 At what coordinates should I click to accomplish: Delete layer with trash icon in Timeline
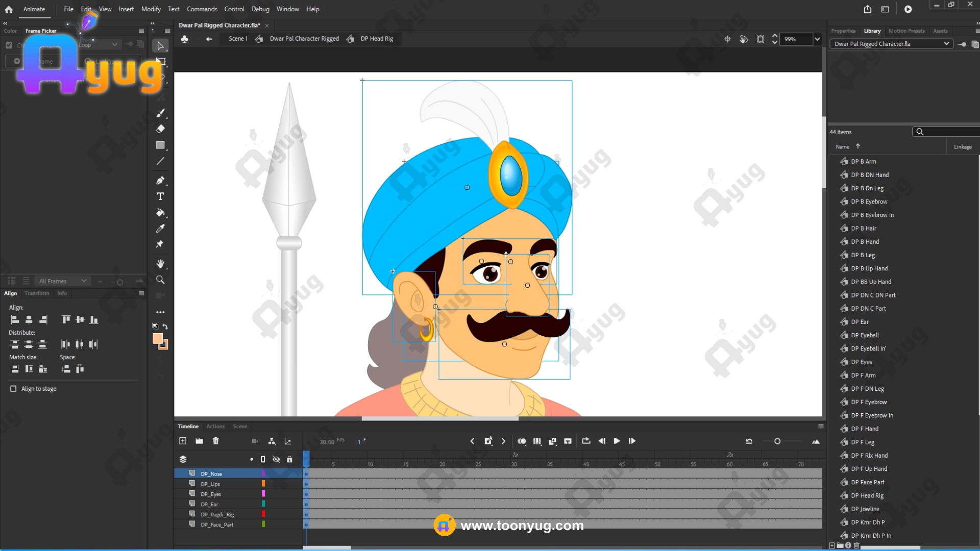click(215, 441)
